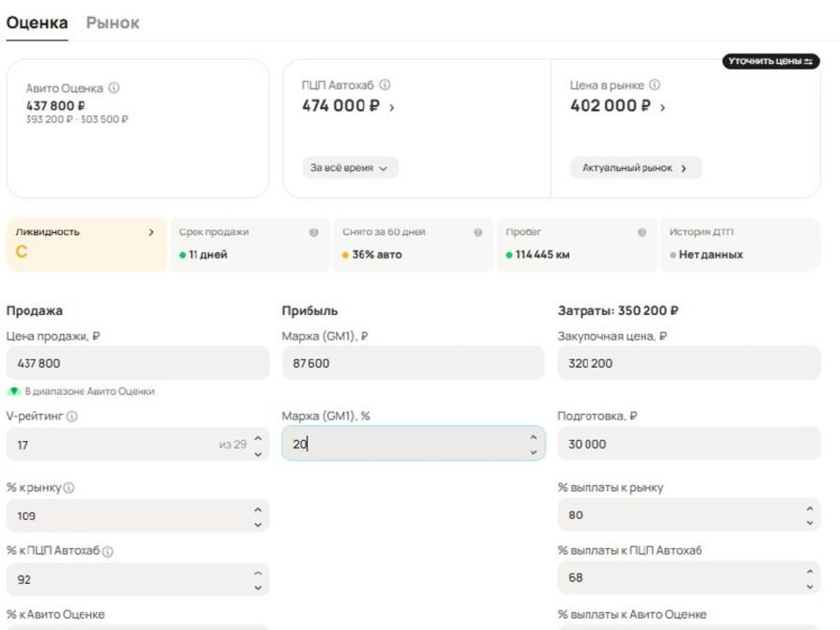Click the 36% авто sold card

click(x=413, y=244)
